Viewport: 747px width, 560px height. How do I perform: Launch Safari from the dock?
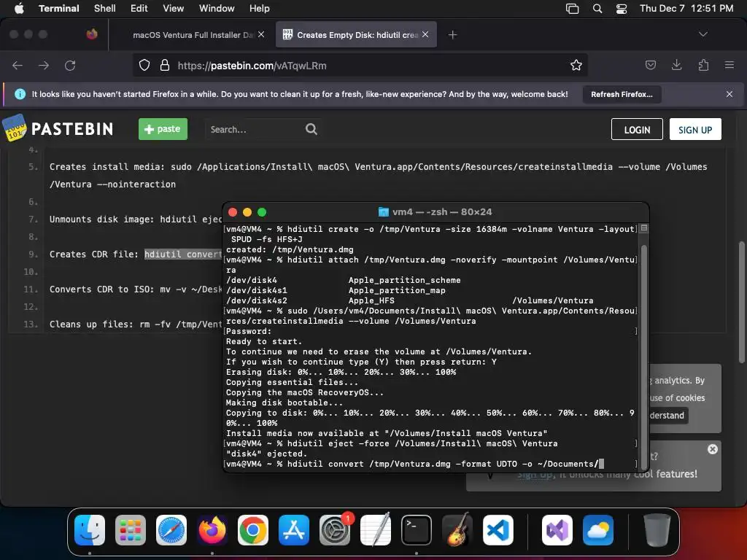click(x=171, y=530)
